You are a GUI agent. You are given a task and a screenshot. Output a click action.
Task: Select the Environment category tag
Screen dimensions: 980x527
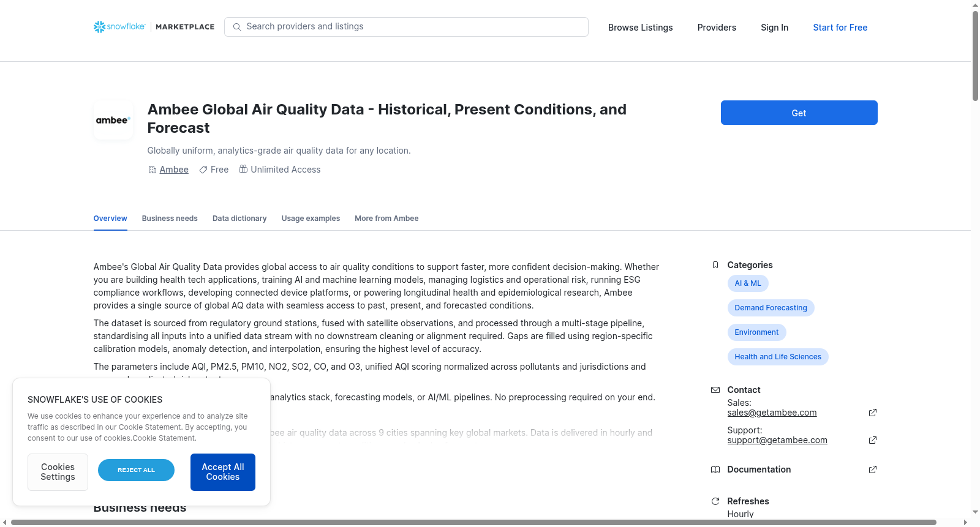[756, 332]
